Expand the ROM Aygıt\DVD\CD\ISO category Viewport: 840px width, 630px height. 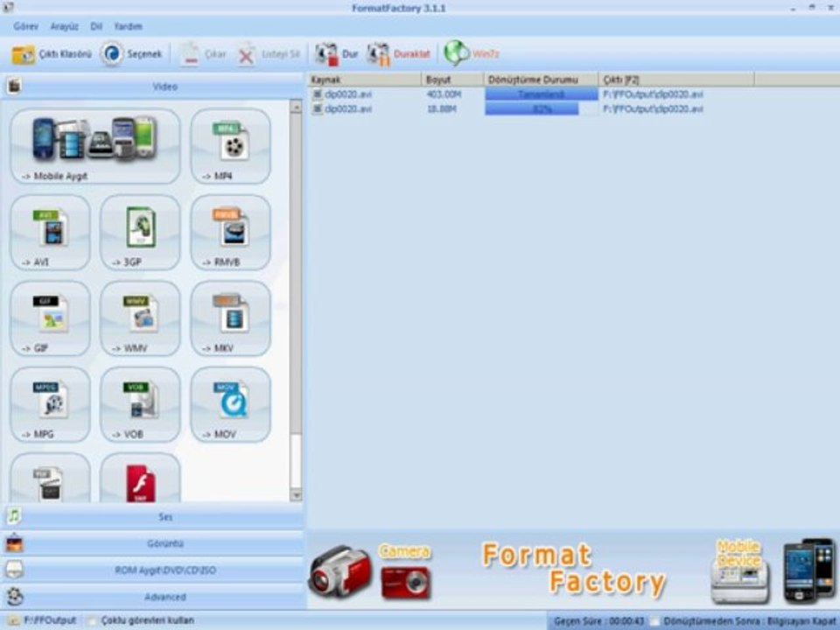pyautogui.click(x=152, y=570)
